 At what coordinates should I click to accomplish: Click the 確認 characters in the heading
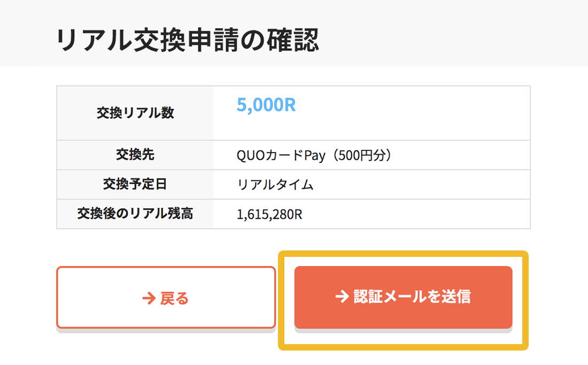click(x=293, y=40)
